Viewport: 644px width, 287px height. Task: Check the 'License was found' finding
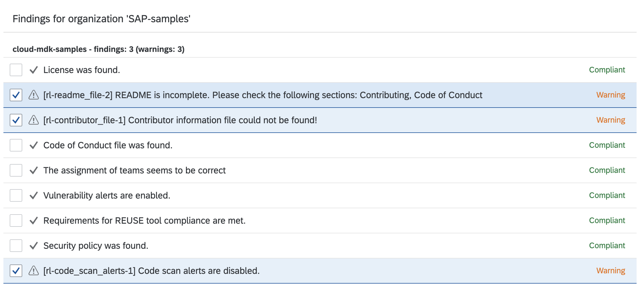pyautogui.click(x=16, y=70)
